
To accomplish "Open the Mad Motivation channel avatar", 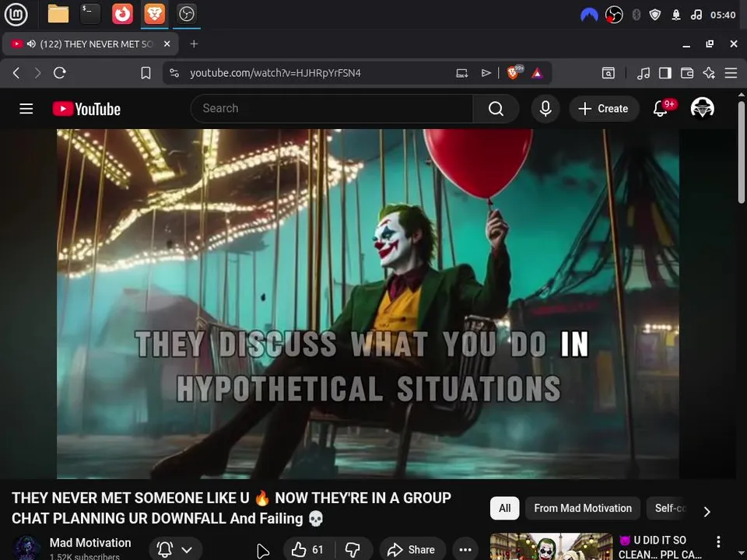I will tap(26, 548).
